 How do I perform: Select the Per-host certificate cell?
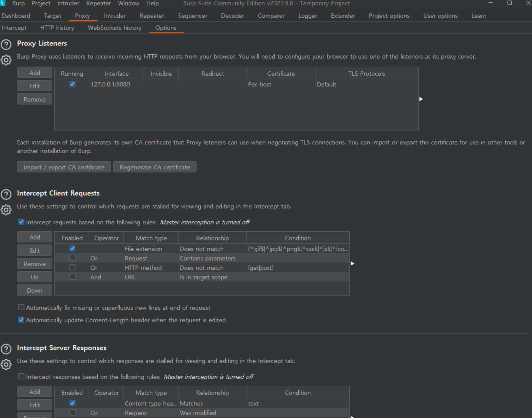click(281, 84)
